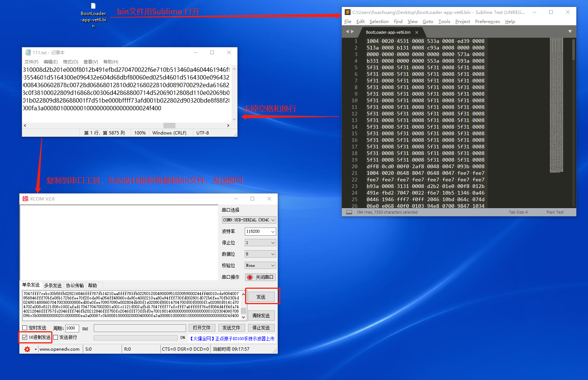This screenshot has height=380, width=588.
Task: Uncheck the 16进制发送 option
Action: coord(25,337)
